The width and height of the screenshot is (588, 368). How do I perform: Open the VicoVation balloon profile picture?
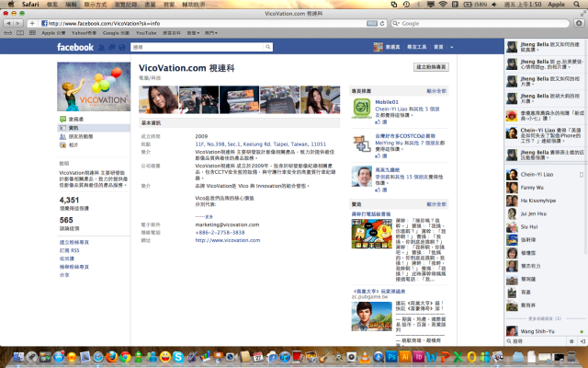click(94, 86)
